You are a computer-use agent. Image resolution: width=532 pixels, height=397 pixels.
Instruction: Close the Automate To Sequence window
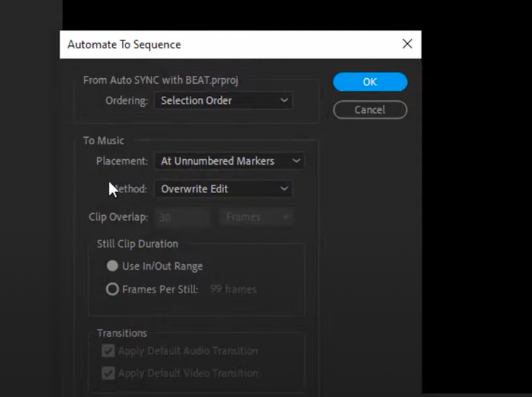pyautogui.click(x=407, y=44)
